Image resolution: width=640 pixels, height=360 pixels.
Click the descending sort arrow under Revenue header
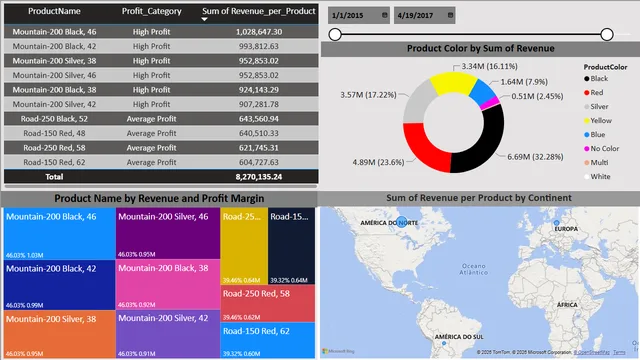[204, 19]
